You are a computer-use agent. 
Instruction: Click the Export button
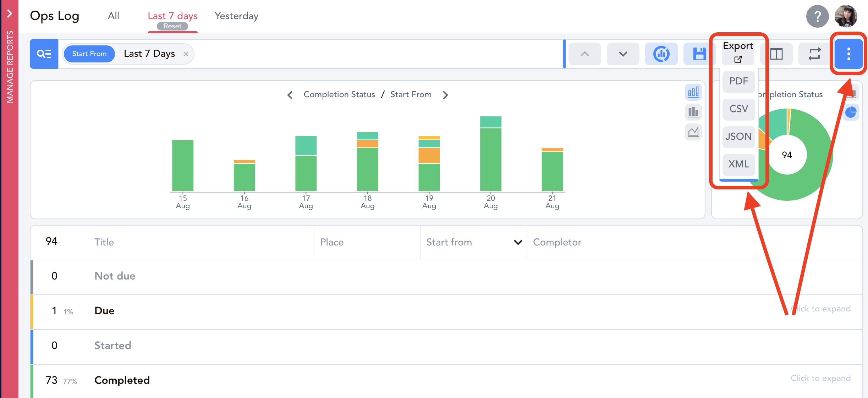[738, 52]
